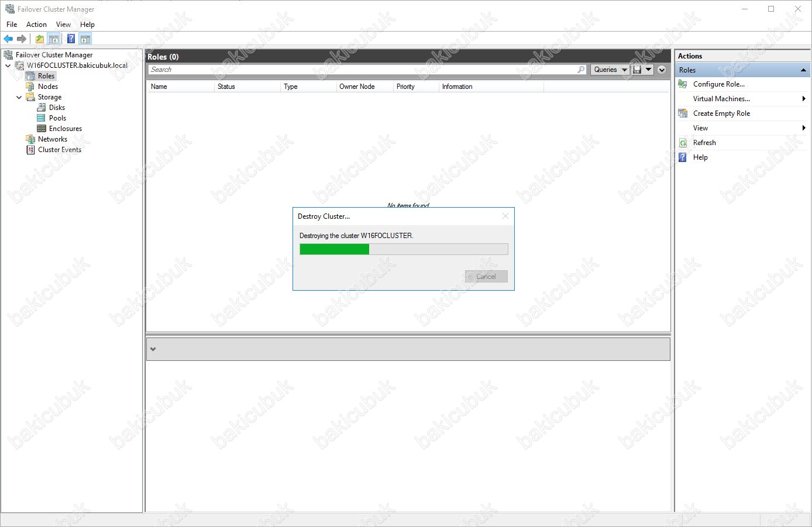Click the Actions pane header
Viewport: 812px width, 527px height.
(742, 56)
